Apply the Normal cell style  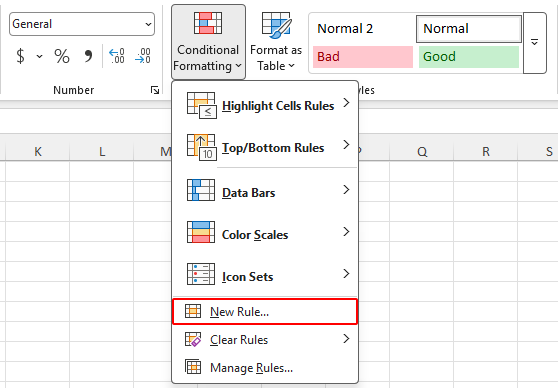coord(469,28)
